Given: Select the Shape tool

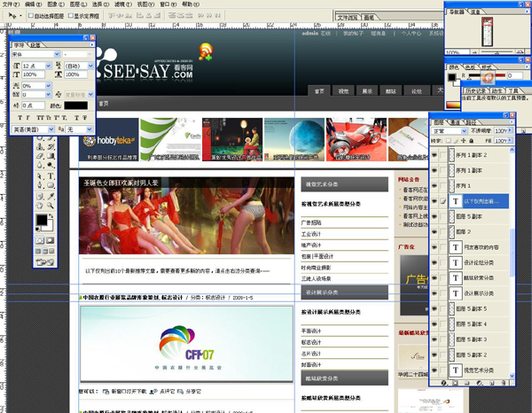Looking at the screenshot, I should tap(51, 185).
